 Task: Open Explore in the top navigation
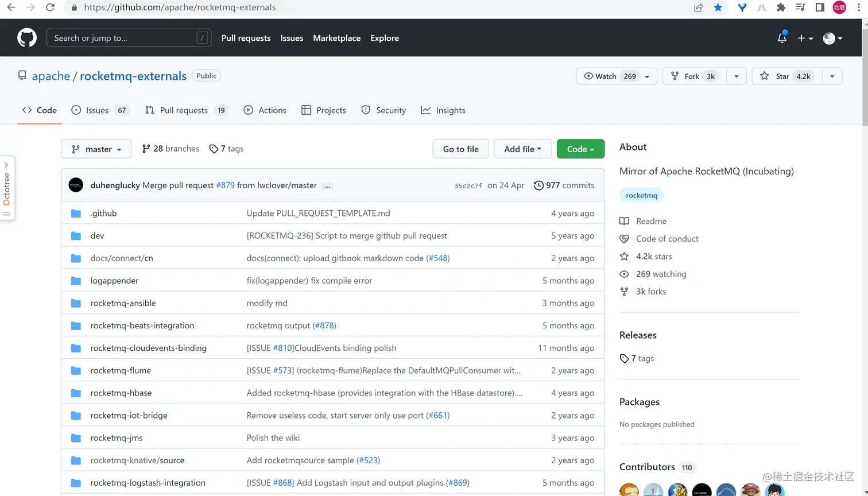(385, 38)
